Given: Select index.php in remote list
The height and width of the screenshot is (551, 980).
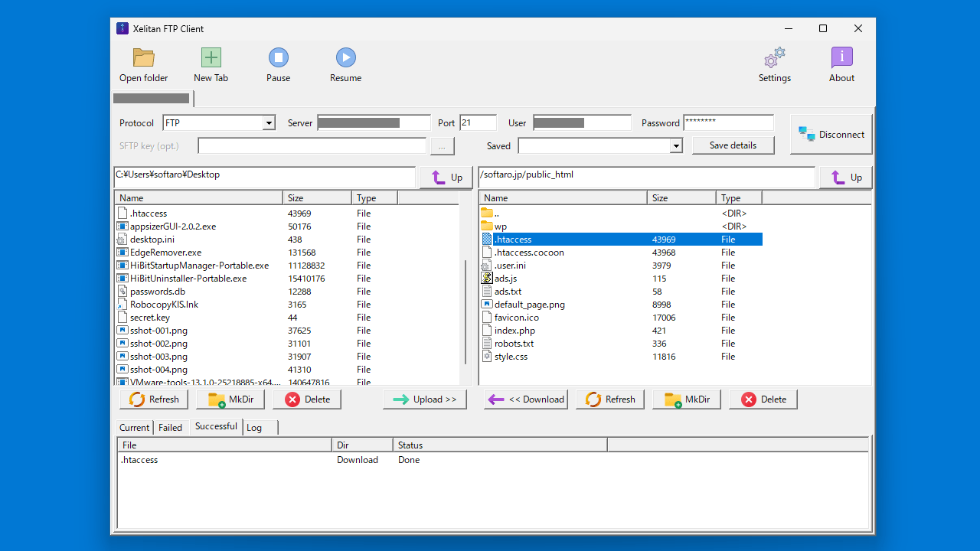Looking at the screenshot, I should pos(514,331).
